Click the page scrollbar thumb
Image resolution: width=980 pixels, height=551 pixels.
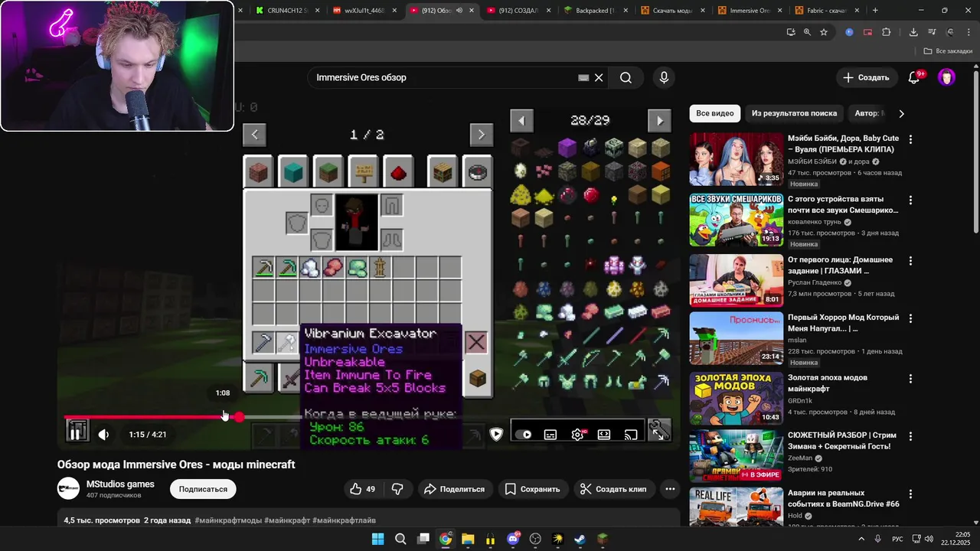975,152
